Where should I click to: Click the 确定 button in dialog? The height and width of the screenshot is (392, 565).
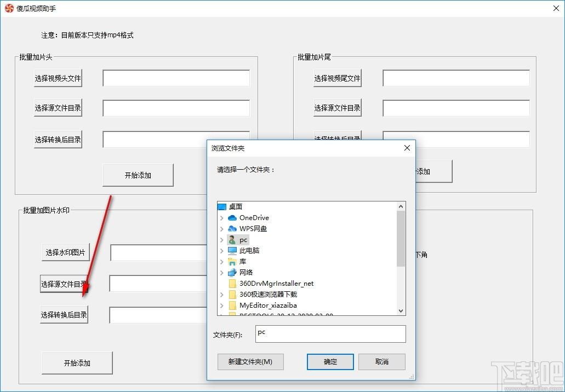[x=330, y=362]
